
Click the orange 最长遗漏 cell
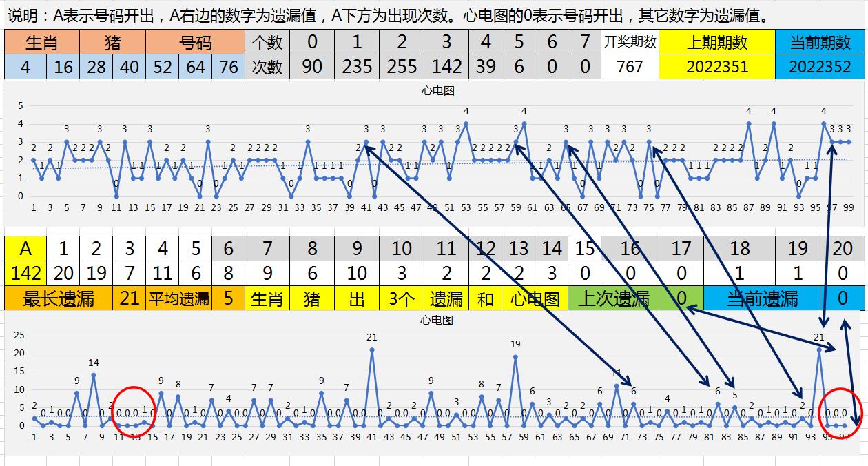pyautogui.click(x=59, y=298)
